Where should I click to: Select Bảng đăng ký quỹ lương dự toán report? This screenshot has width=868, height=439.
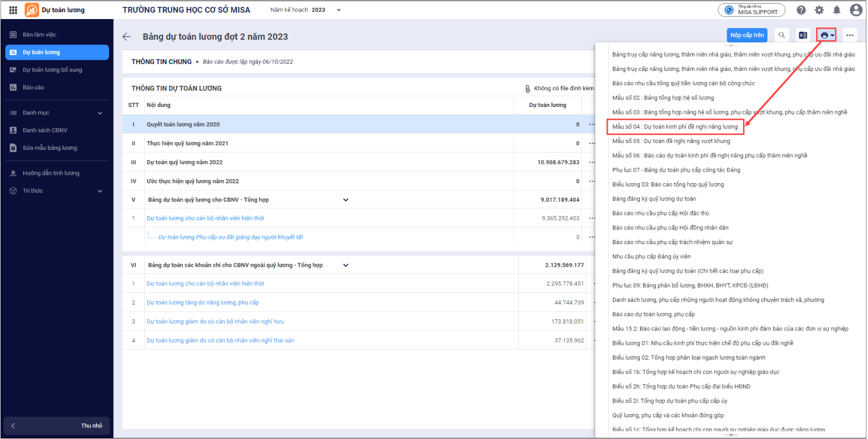pyautogui.click(x=654, y=199)
